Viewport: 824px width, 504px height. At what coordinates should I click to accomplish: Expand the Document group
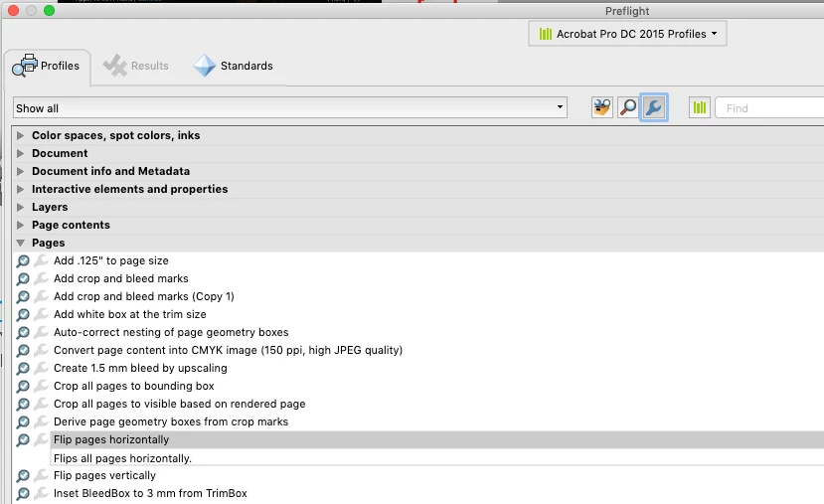coord(20,153)
